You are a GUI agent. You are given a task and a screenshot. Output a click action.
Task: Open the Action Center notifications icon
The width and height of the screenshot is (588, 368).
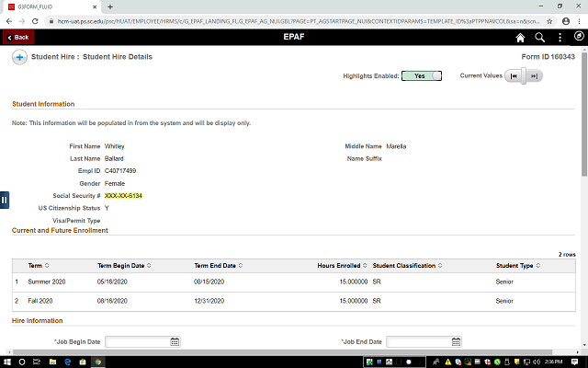point(574,362)
